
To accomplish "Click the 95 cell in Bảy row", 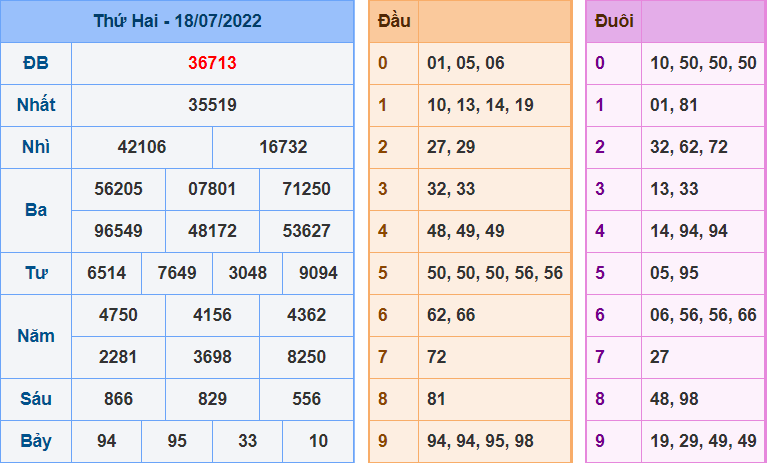I will coord(177,441).
